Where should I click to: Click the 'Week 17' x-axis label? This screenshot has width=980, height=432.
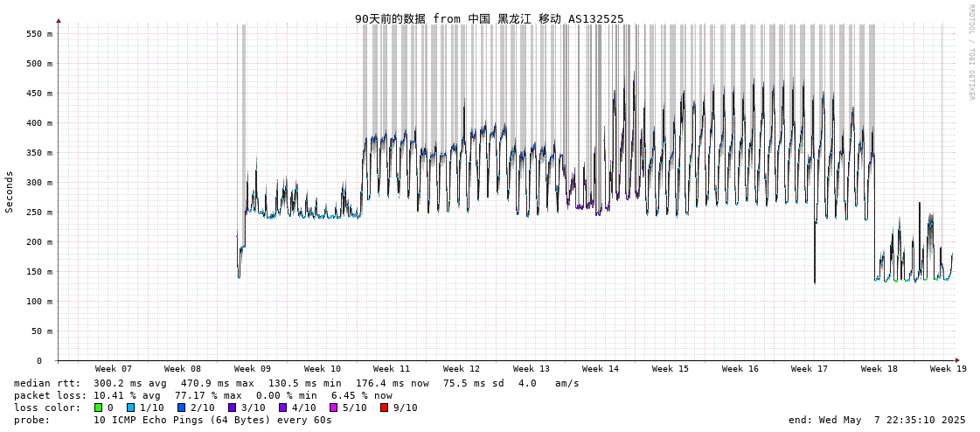coord(810,369)
